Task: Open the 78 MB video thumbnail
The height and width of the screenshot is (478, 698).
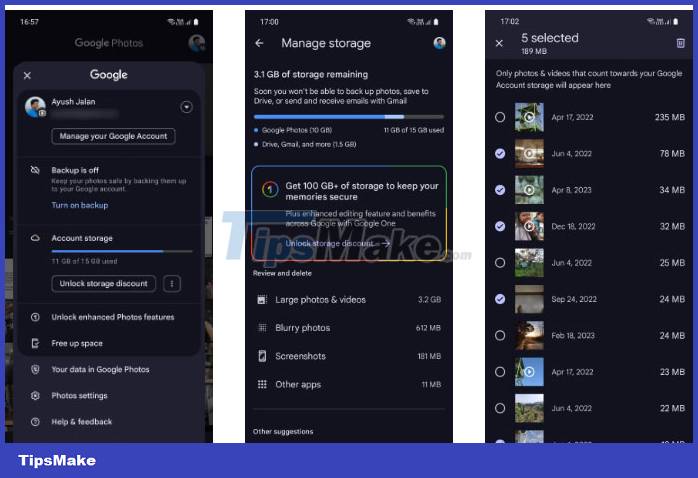Action: tap(529, 154)
